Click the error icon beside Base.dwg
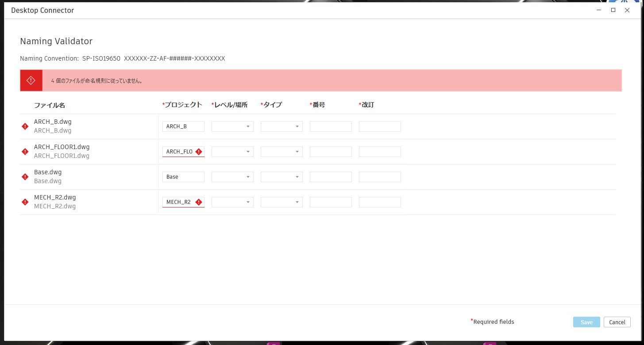 (x=25, y=176)
